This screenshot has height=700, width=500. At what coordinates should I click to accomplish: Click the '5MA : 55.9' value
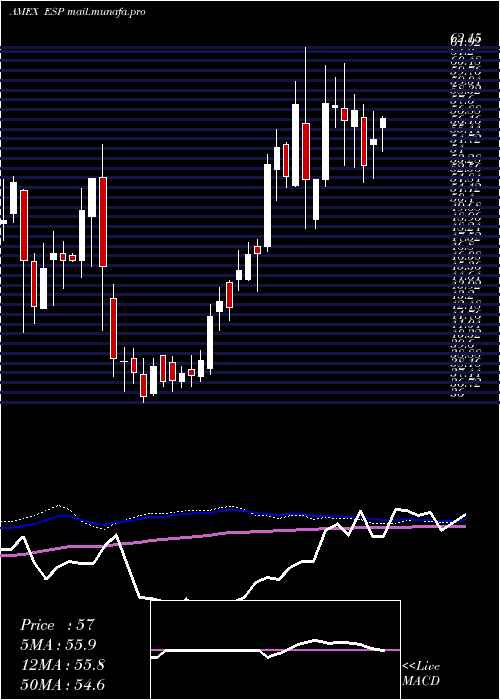point(58,645)
